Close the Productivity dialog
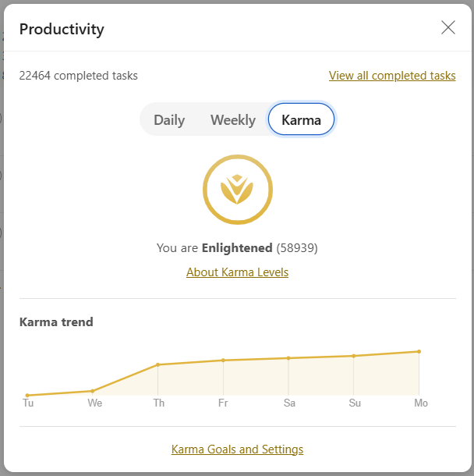Image resolution: width=474 pixels, height=476 pixels. (x=448, y=28)
